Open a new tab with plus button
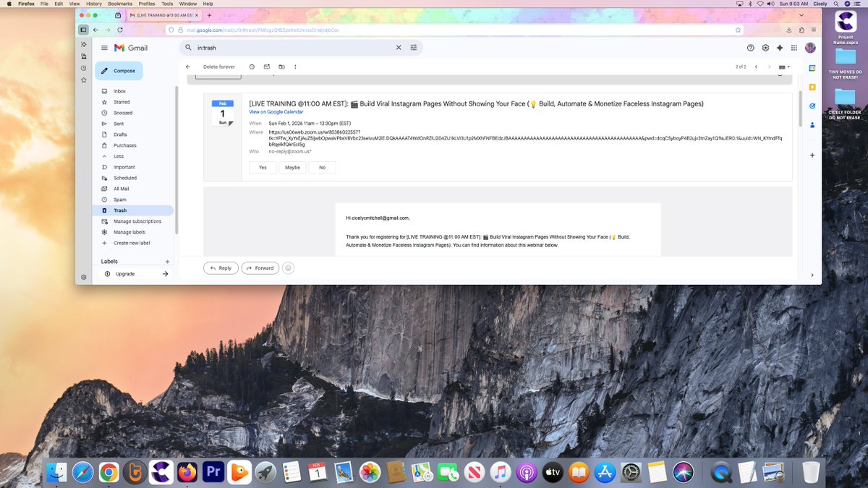 (x=209, y=15)
